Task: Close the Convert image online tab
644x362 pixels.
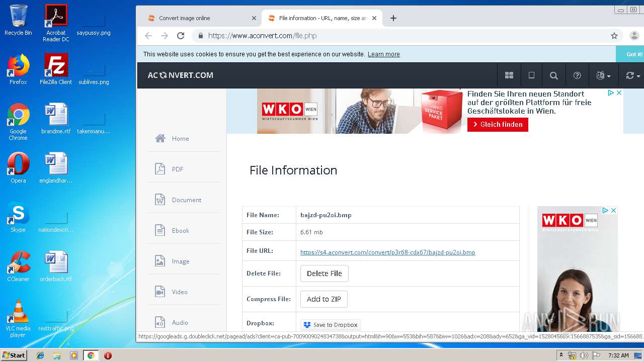Action: (x=254, y=18)
